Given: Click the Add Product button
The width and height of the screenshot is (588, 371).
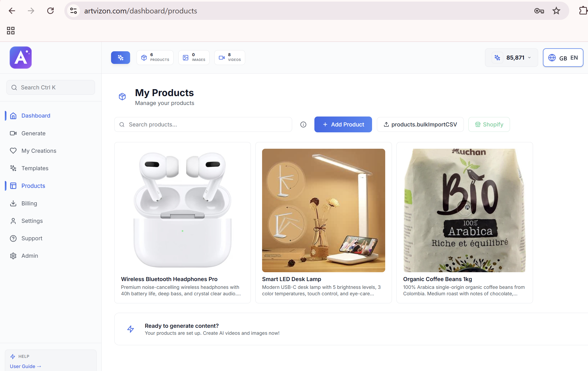Looking at the screenshot, I should (343, 125).
